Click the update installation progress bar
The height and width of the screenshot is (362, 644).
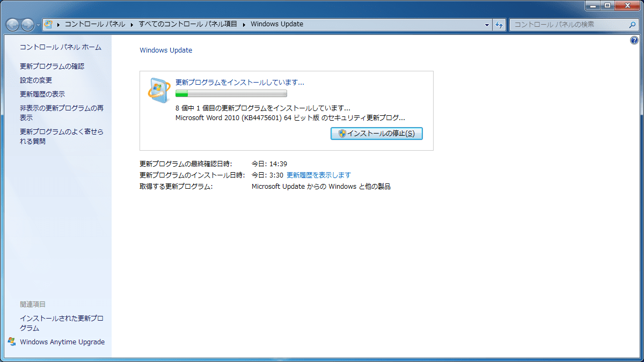coord(231,94)
